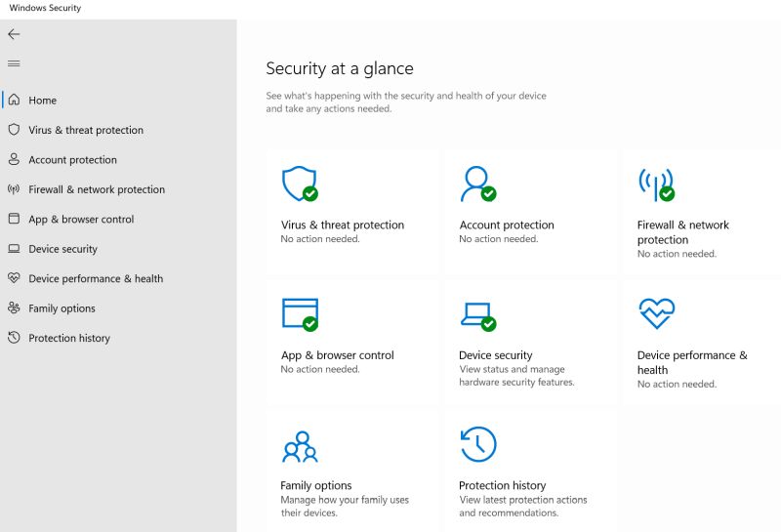
Task: Open the App & browser control tile title
Action: pyautogui.click(x=337, y=355)
